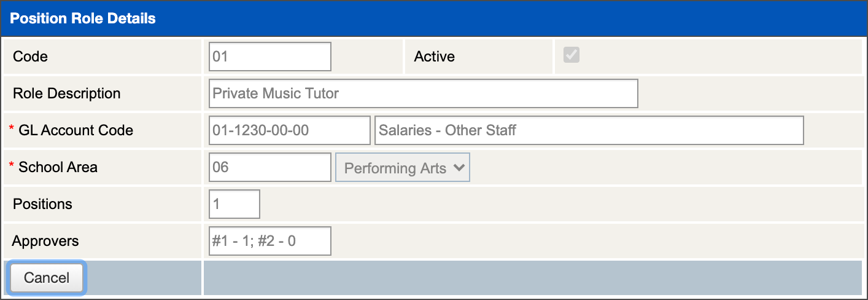Viewport: 868px width, 300px height.
Task: Toggle the Active checkbox
Action: pyautogui.click(x=572, y=55)
